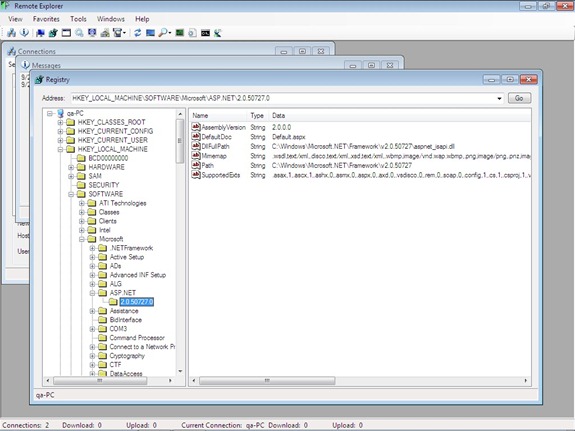Click the monitor with globe toolbar icon
The width and height of the screenshot is (575, 431).
pyautogui.click(x=92, y=33)
